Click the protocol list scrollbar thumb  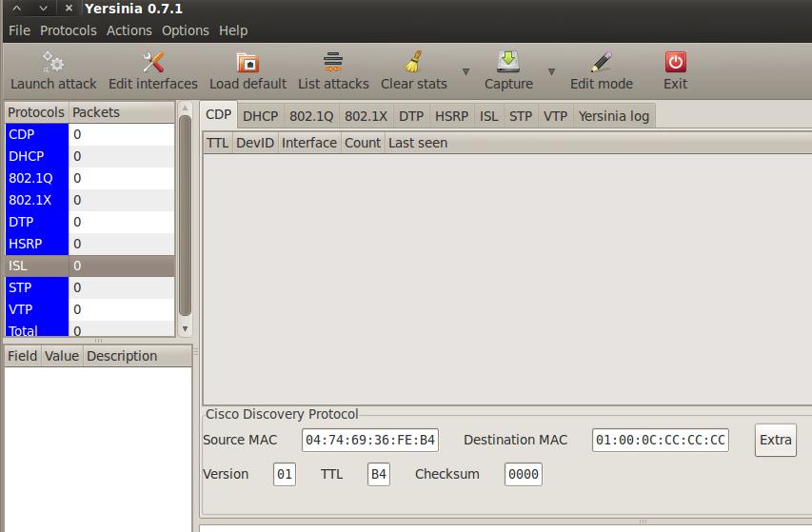185,216
